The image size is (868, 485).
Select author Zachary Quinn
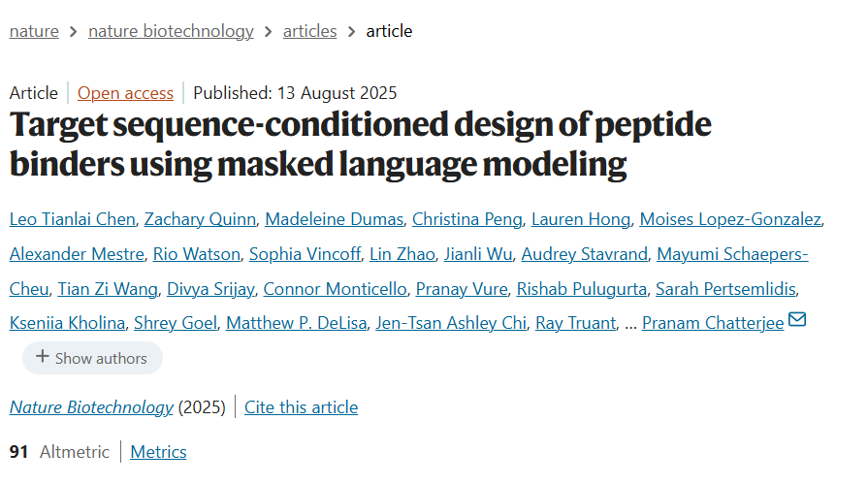(200, 219)
